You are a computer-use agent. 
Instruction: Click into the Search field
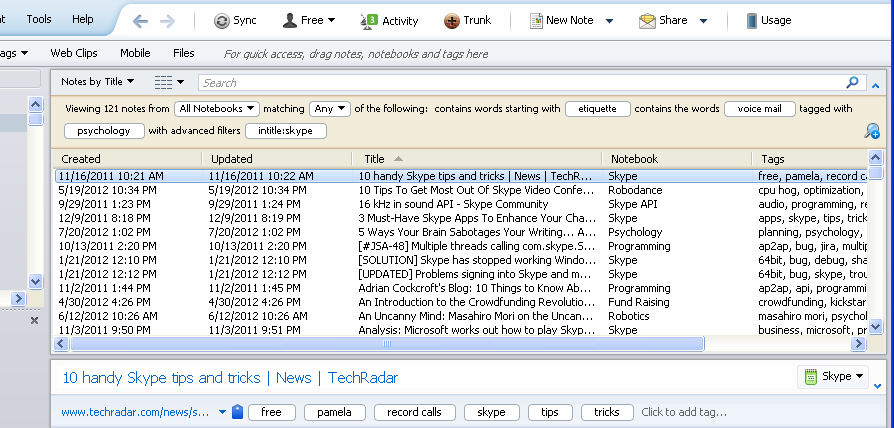[522, 83]
